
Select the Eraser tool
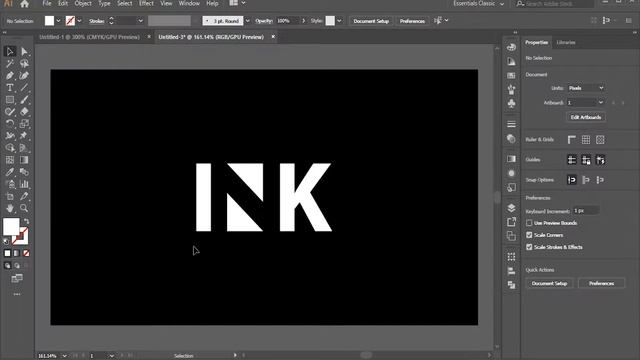coord(24,111)
